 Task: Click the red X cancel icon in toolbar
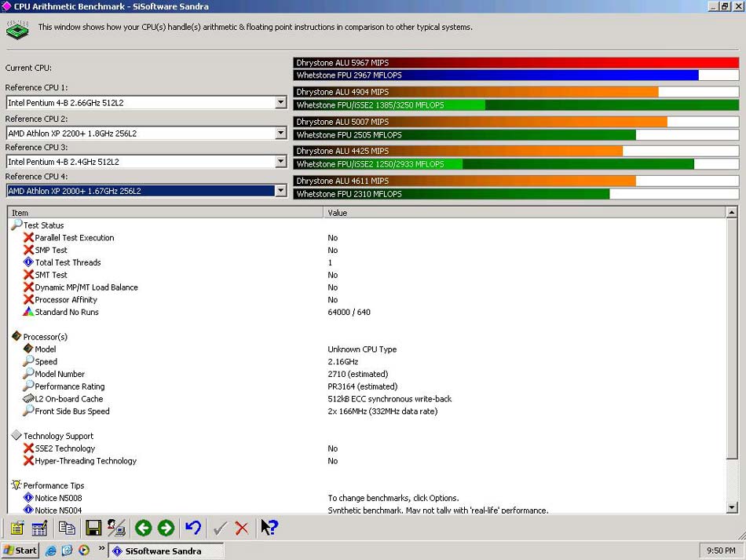click(242, 528)
